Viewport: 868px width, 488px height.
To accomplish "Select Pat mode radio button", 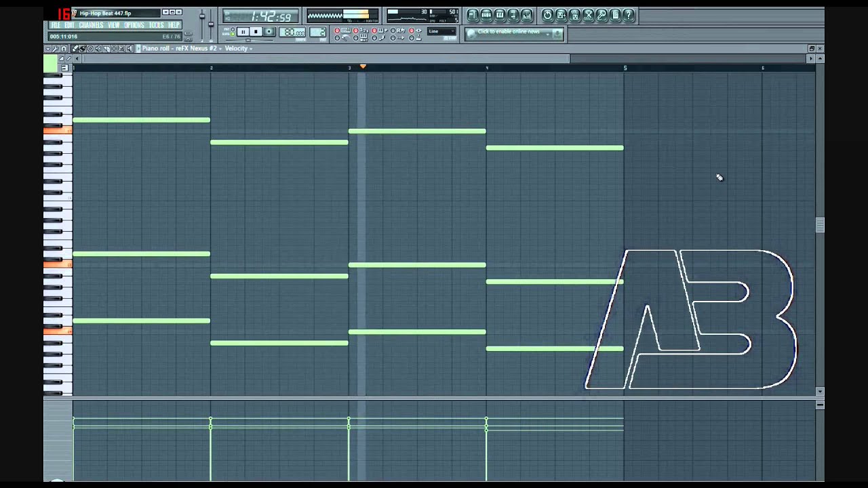I will pos(233,29).
